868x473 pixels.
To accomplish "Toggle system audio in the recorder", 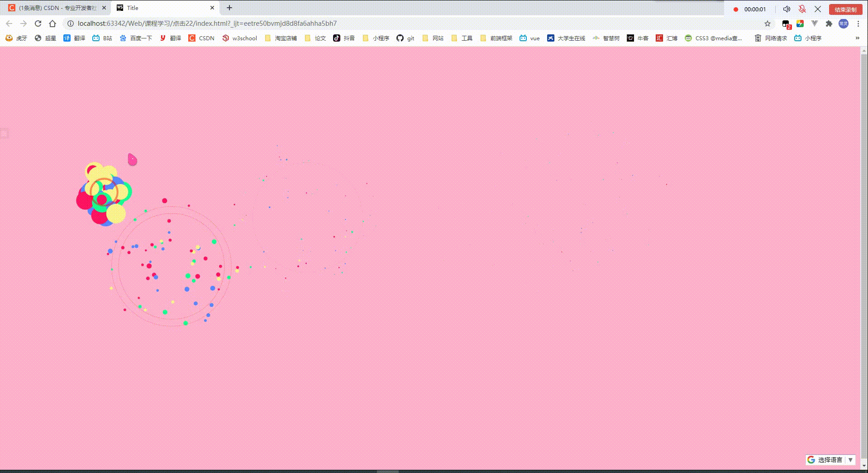I will click(787, 9).
